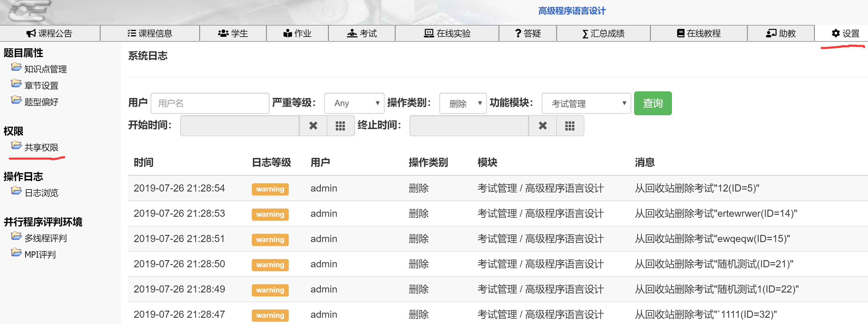Screen dimensions: 868x324
Task: Click folder icon next to 日志浏览
Action: pyautogui.click(x=16, y=191)
